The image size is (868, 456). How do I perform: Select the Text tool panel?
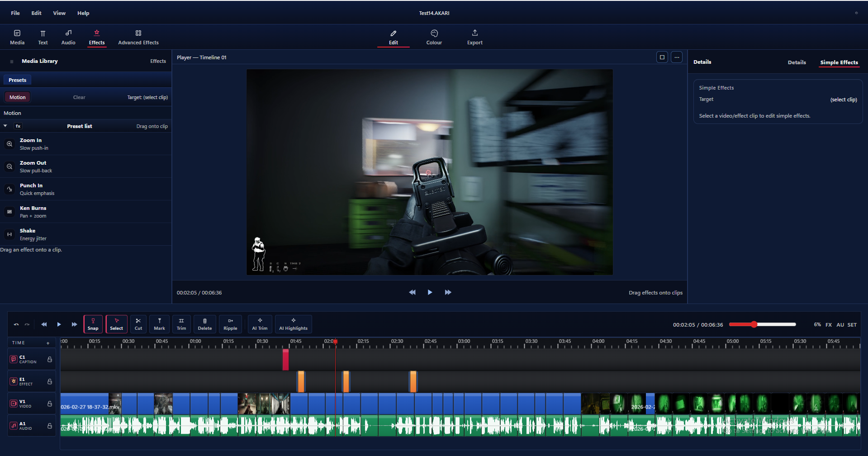coord(43,36)
